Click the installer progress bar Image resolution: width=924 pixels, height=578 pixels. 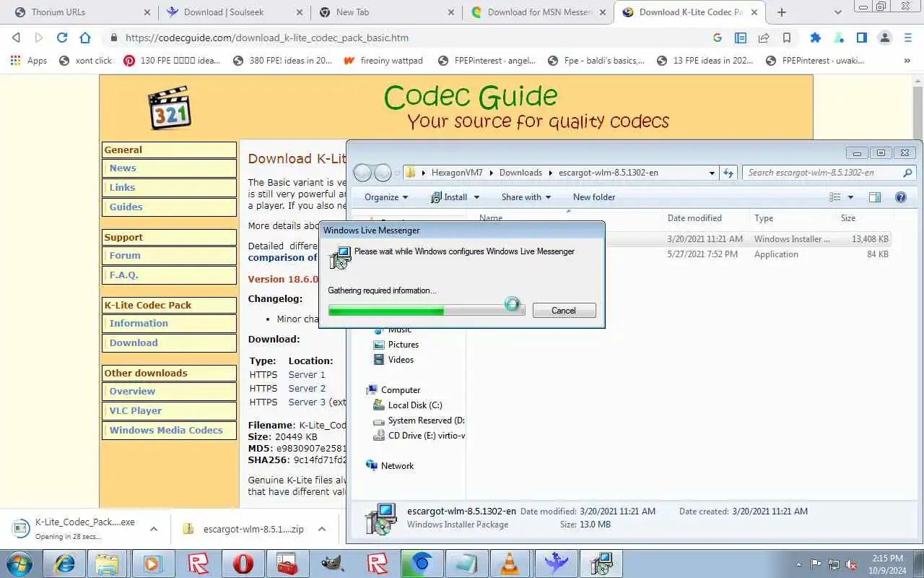pos(426,310)
